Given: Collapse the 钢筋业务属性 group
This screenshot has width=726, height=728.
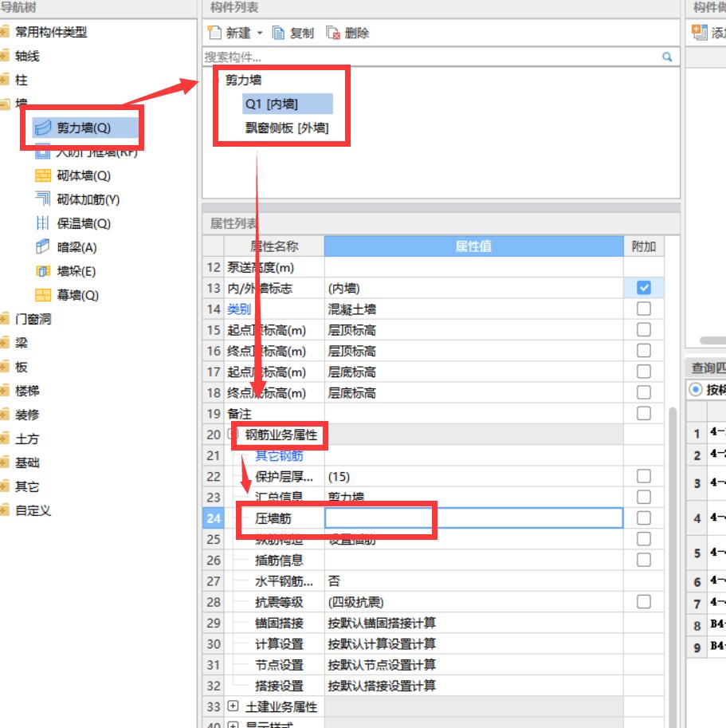Looking at the screenshot, I should (x=233, y=434).
